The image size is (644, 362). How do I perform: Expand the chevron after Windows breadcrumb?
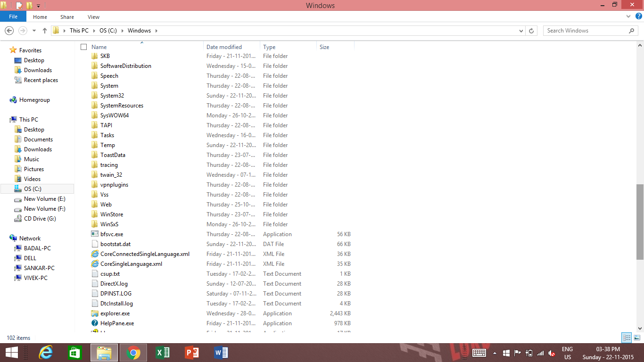click(x=156, y=31)
